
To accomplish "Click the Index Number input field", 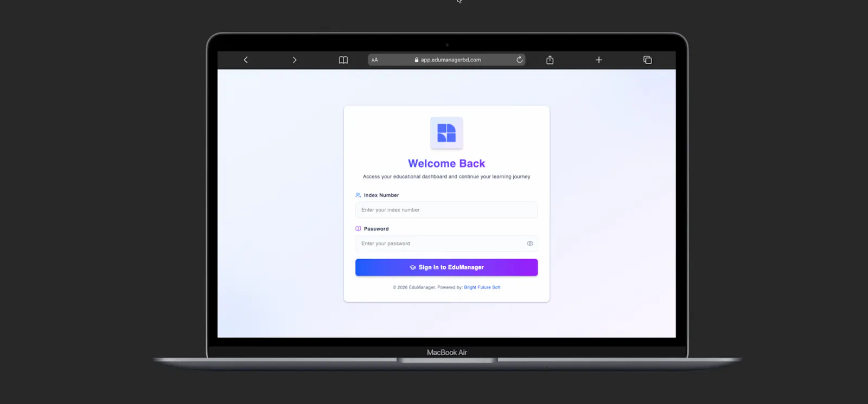I will pos(446,210).
